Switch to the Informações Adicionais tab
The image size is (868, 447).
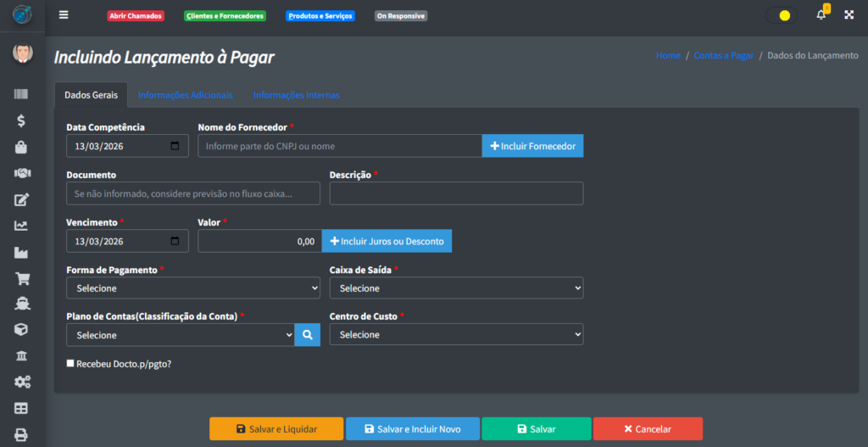[185, 95]
